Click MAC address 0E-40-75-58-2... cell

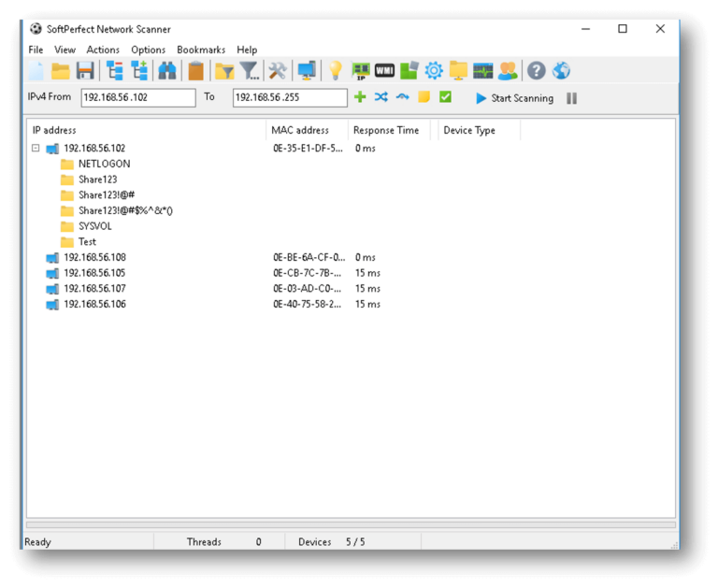click(307, 304)
